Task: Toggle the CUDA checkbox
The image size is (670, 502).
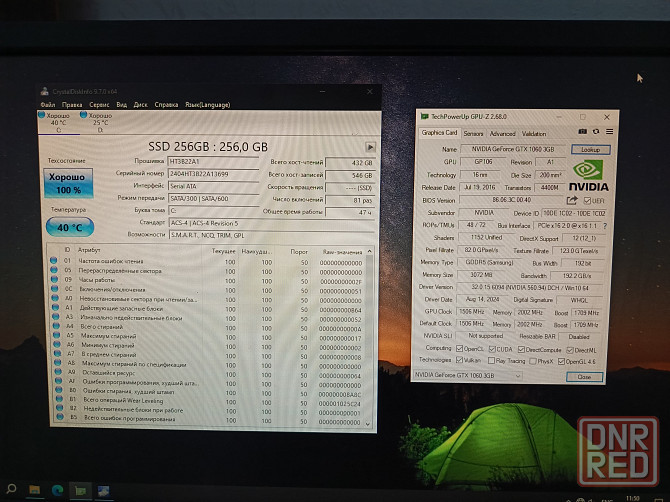Action: click(x=495, y=348)
